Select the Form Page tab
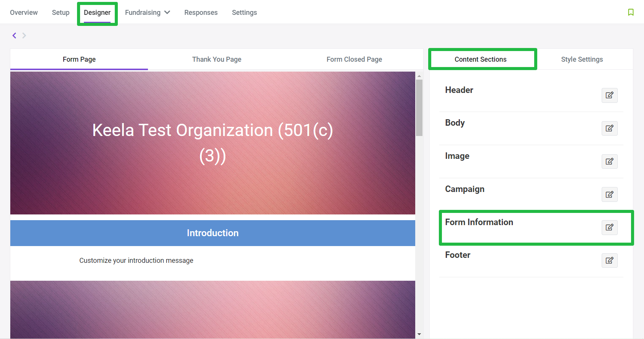This screenshot has height=339, width=644. 79,59
